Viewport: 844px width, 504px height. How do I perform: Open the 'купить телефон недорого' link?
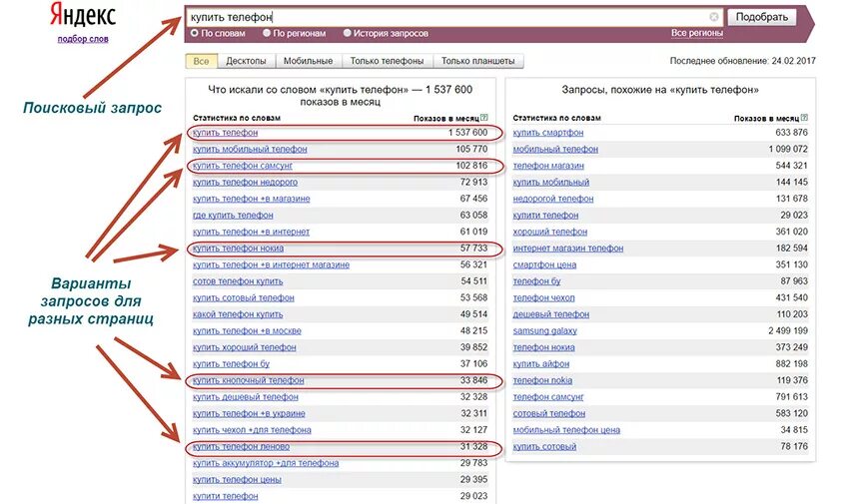(245, 183)
